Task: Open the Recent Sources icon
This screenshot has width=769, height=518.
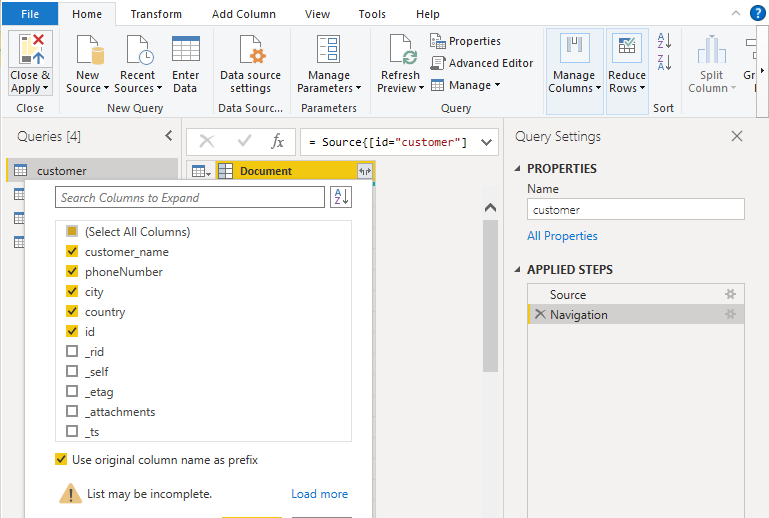Action: [x=139, y=49]
